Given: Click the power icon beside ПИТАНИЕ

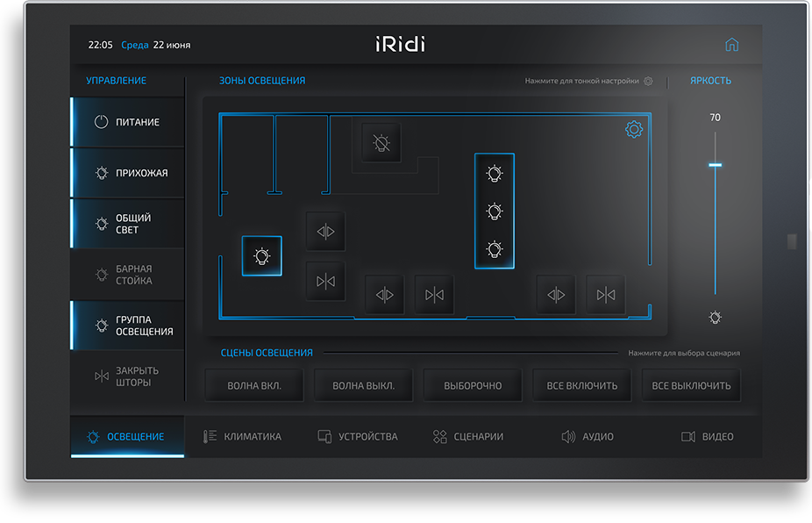Looking at the screenshot, I should [x=101, y=122].
